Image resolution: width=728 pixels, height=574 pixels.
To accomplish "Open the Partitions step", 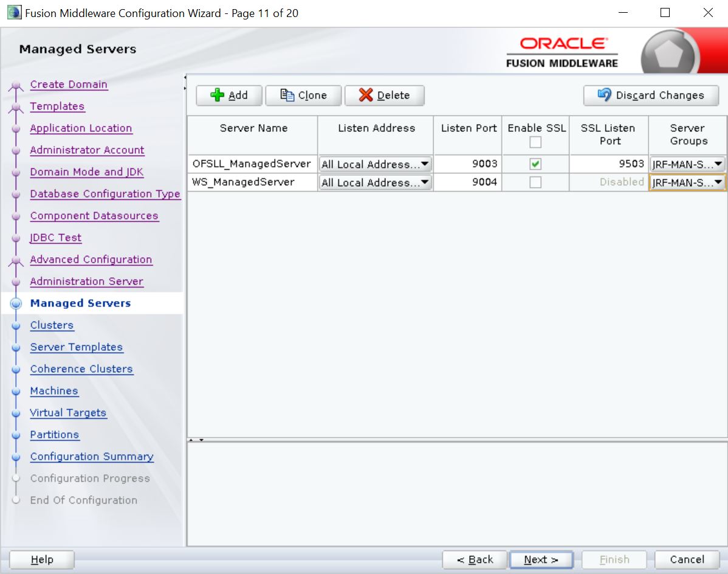I will 55,435.
